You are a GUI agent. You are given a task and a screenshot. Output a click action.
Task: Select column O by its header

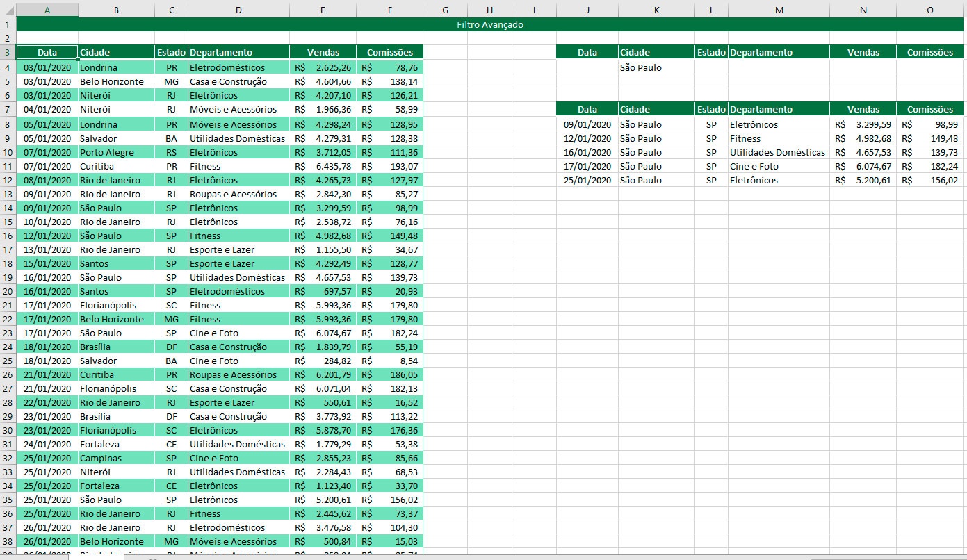[x=930, y=10]
